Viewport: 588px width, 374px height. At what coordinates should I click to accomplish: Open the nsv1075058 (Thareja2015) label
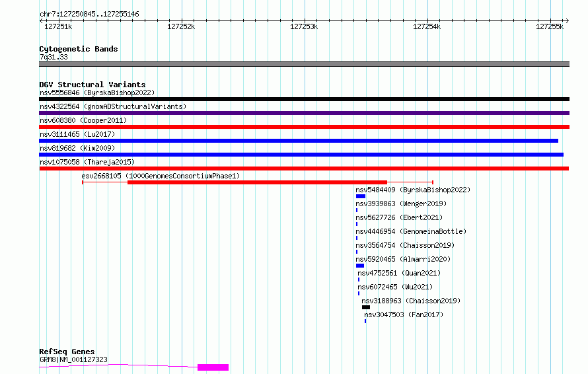click(87, 162)
